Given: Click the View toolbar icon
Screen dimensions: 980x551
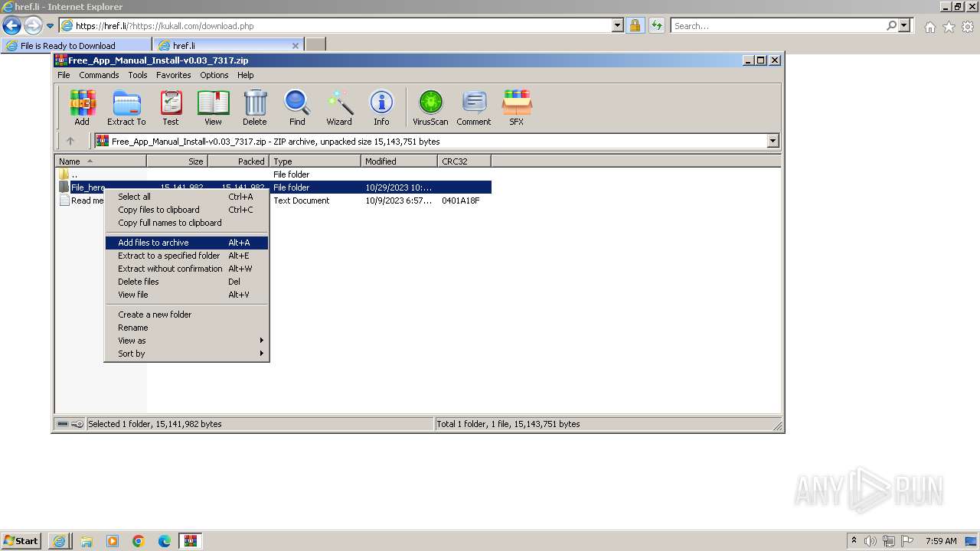Looking at the screenshot, I should pos(213,107).
